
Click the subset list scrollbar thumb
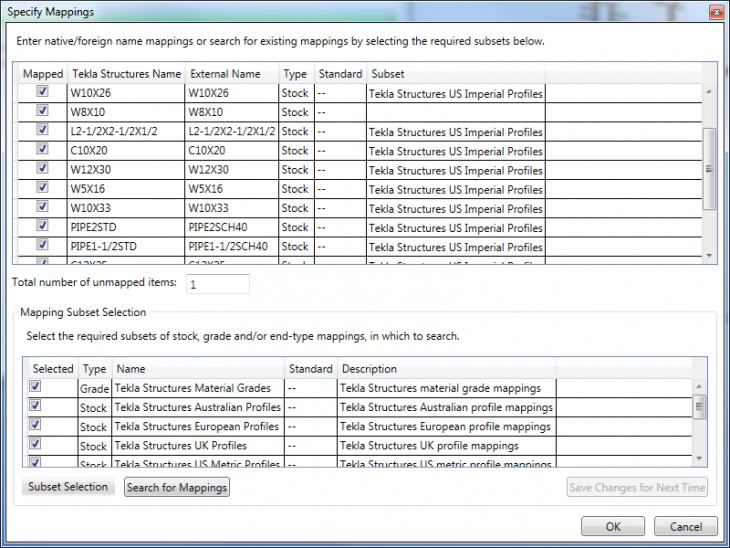(699, 406)
